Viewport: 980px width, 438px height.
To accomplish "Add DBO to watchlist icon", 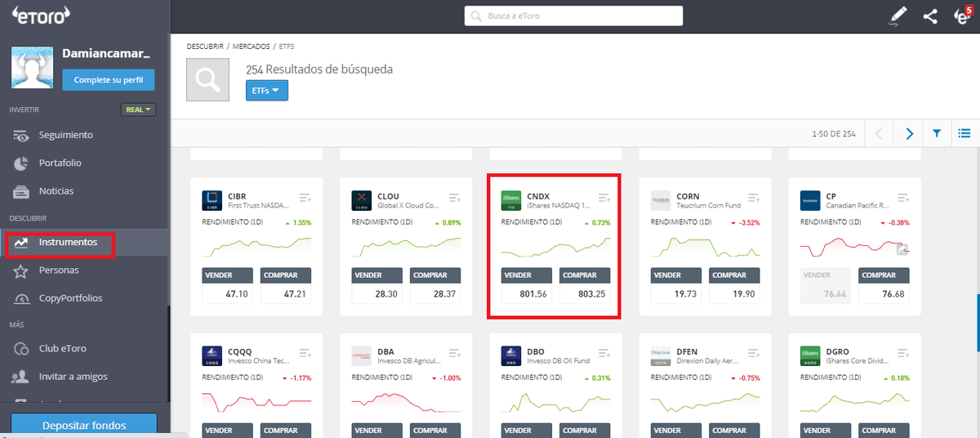I will [604, 353].
